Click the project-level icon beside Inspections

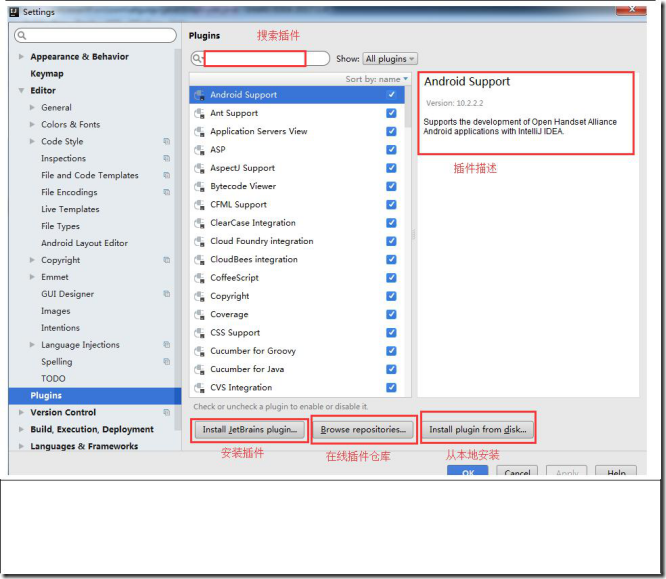[x=166, y=158]
